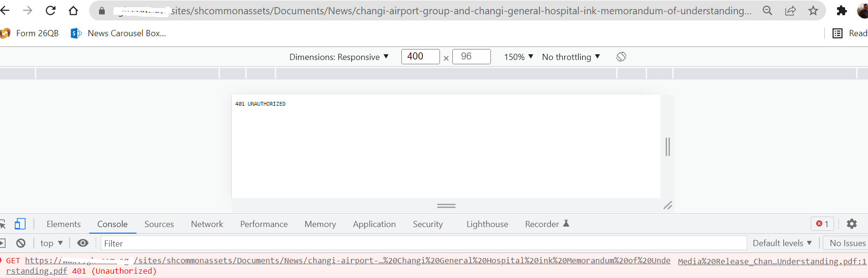
Task: Open the extensions puzzle icon
Action: click(841, 10)
